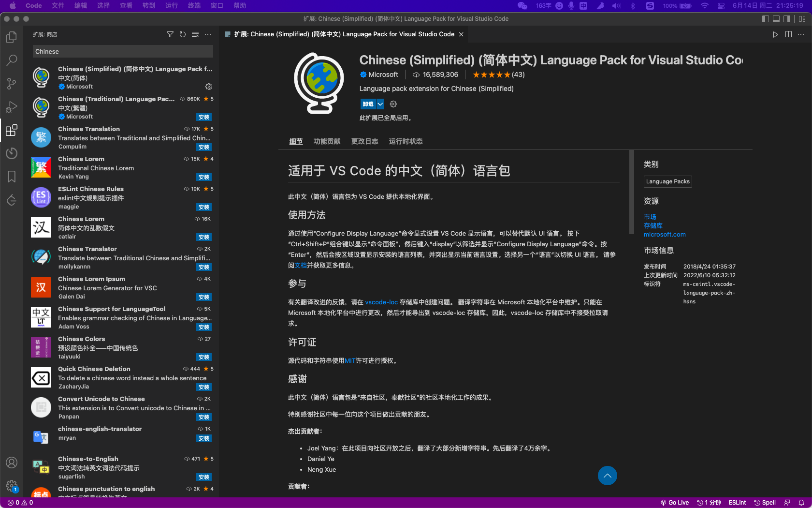
Task: Select Chinese Support for LanguageTool entry
Action: [122, 318]
